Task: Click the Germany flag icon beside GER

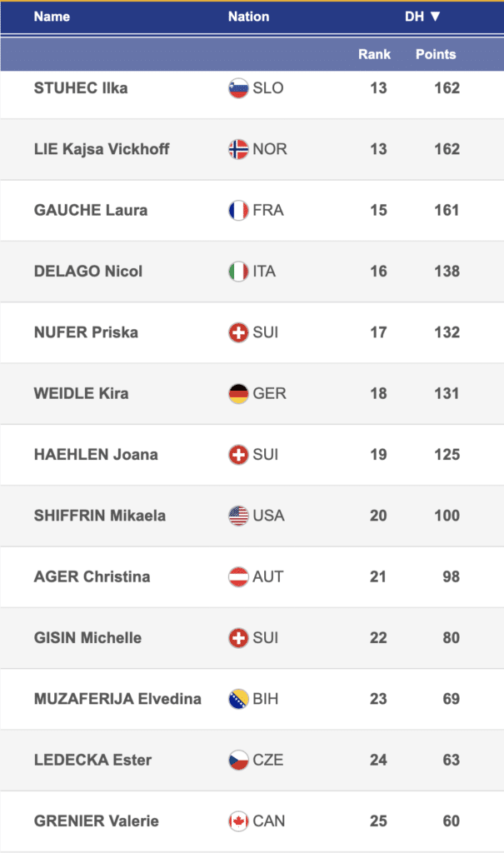Action: 238,393
